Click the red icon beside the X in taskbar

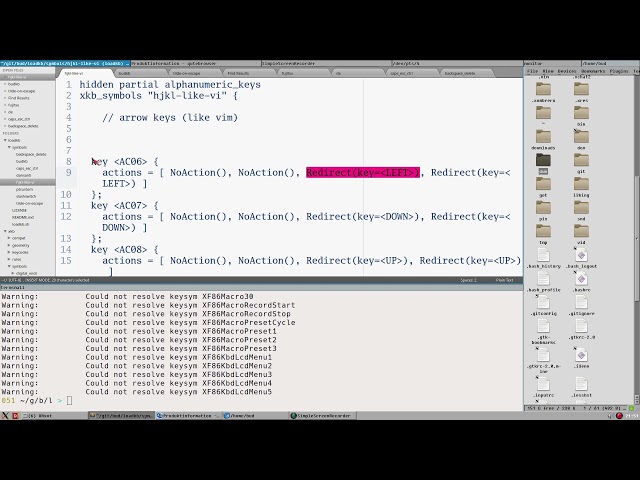tap(15, 416)
